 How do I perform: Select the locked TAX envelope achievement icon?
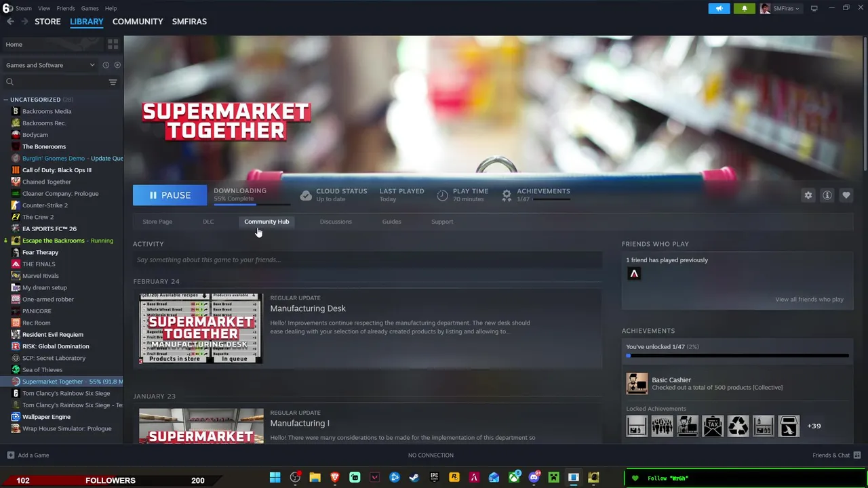(713, 426)
